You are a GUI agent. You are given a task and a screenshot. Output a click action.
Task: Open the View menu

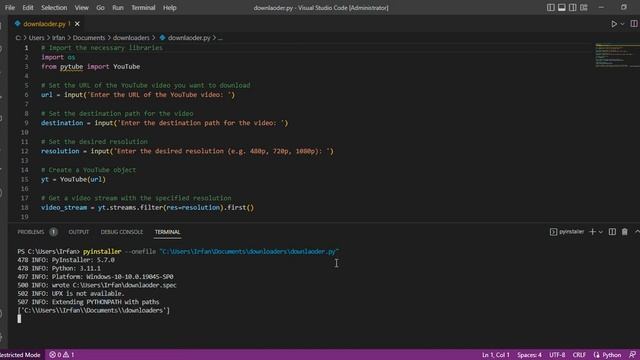click(81, 8)
